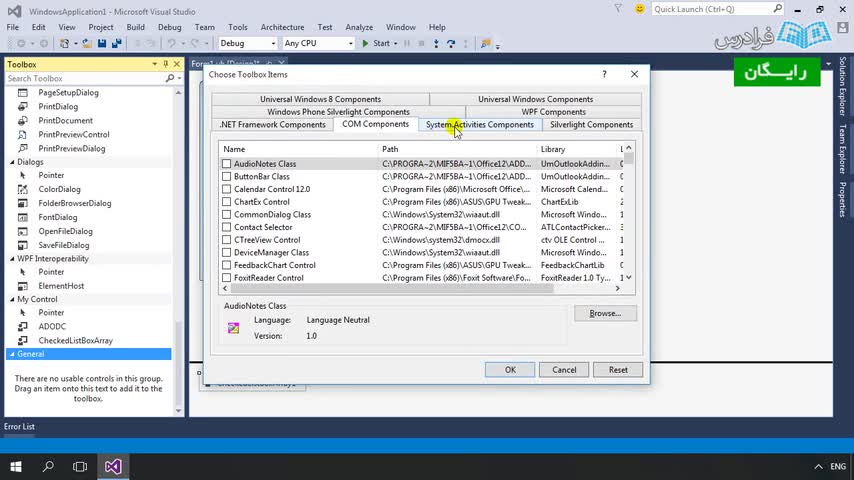Check CTreeView Control checkbox
The image size is (854, 480).
coord(227,240)
